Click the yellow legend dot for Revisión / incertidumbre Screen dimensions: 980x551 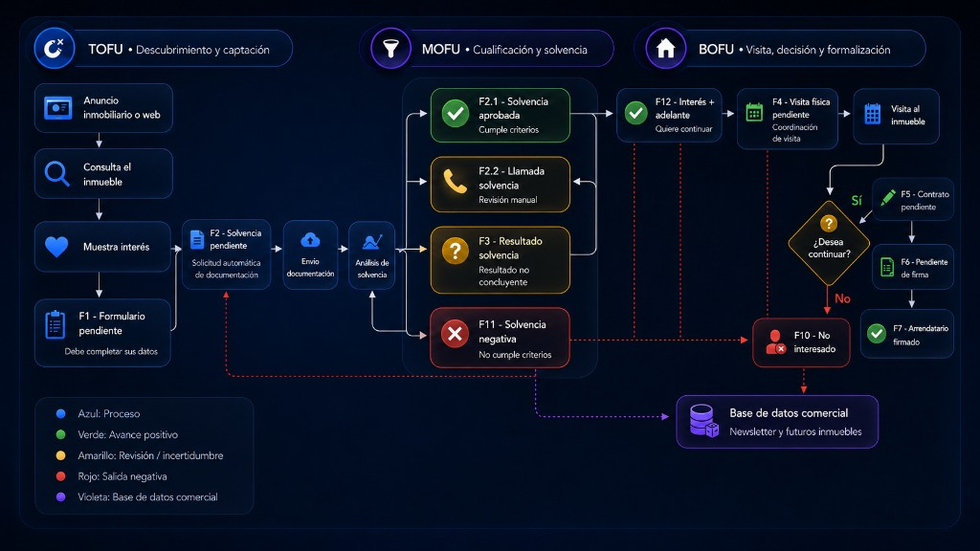(60, 455)
